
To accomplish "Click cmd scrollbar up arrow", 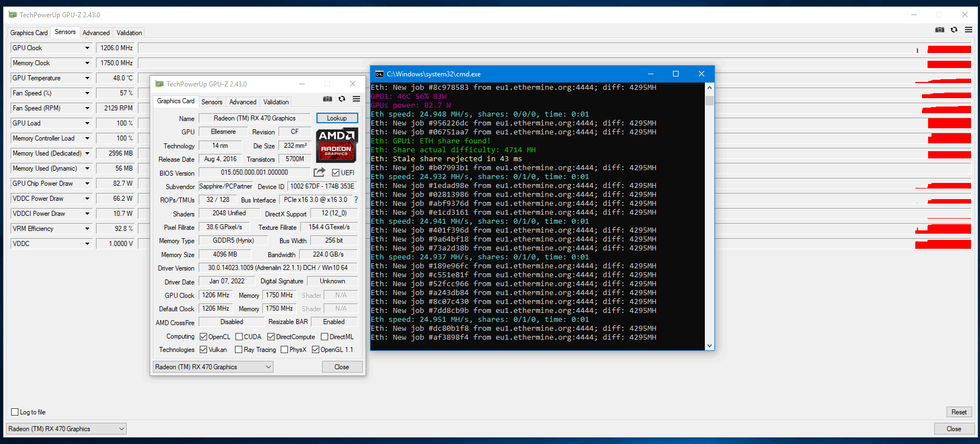I will click(710, 88).
